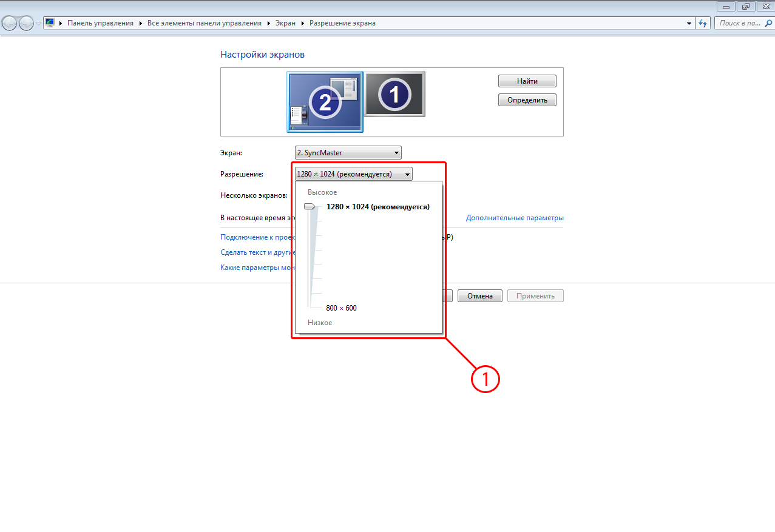Open the recent pages dropdown arrow

(39, 24)
